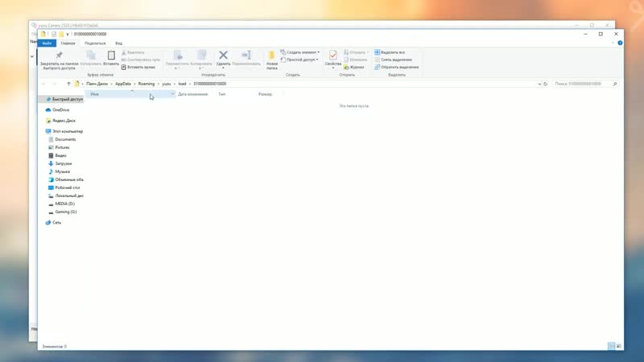Pin folder via Закрепить на панели быстрого доступа
This screenshot has height=362, width=644.
click(x=59, y=60)
